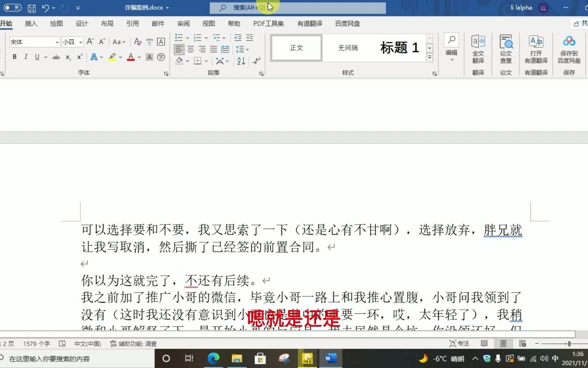Open the 审阅 tab
This screenshot has height=368, width=588.
pyautogui.click(x=183, y=24)
